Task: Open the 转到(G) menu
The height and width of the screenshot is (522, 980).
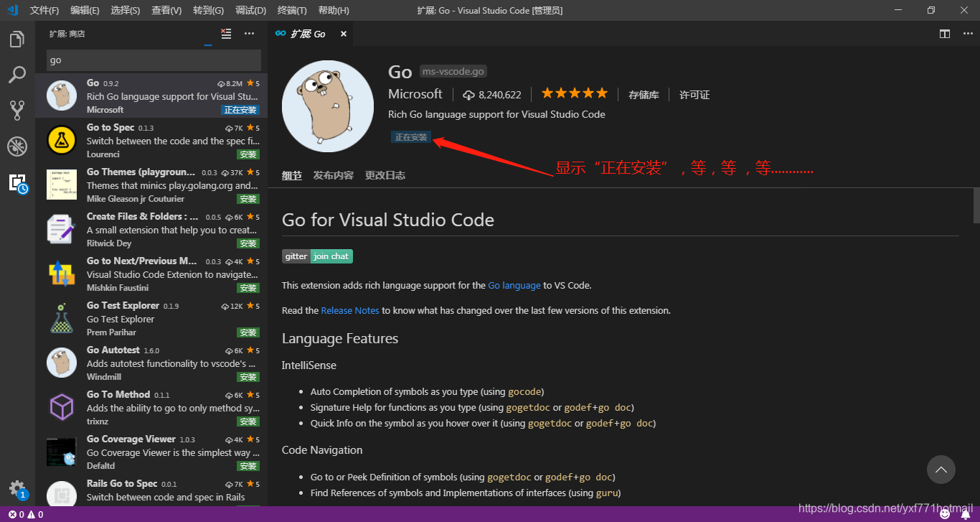Action: point(208,10)
